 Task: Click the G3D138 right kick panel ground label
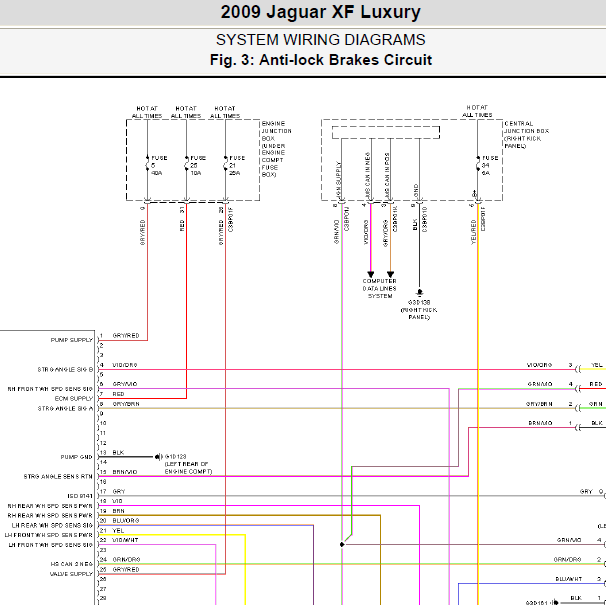(419, 310)
